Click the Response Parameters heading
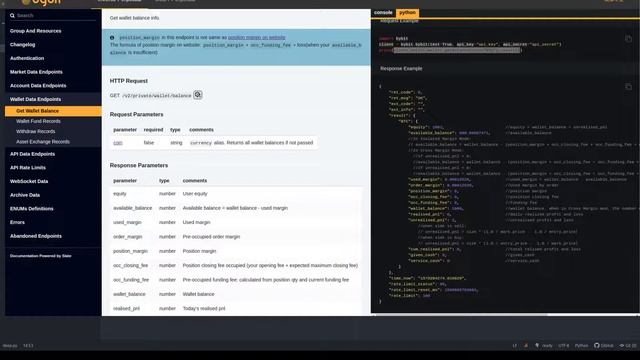Screen dimensions: 640x360 point(139,165)
